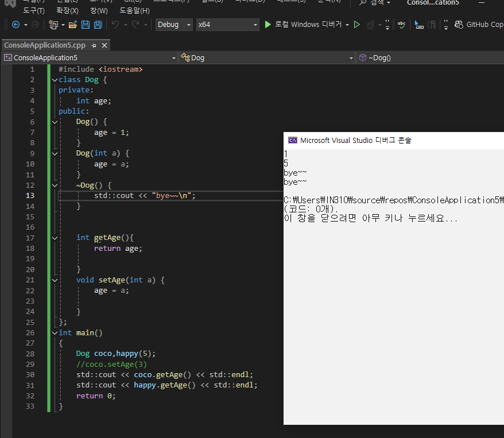Click the Save All double-disk icon

(98, 25)
